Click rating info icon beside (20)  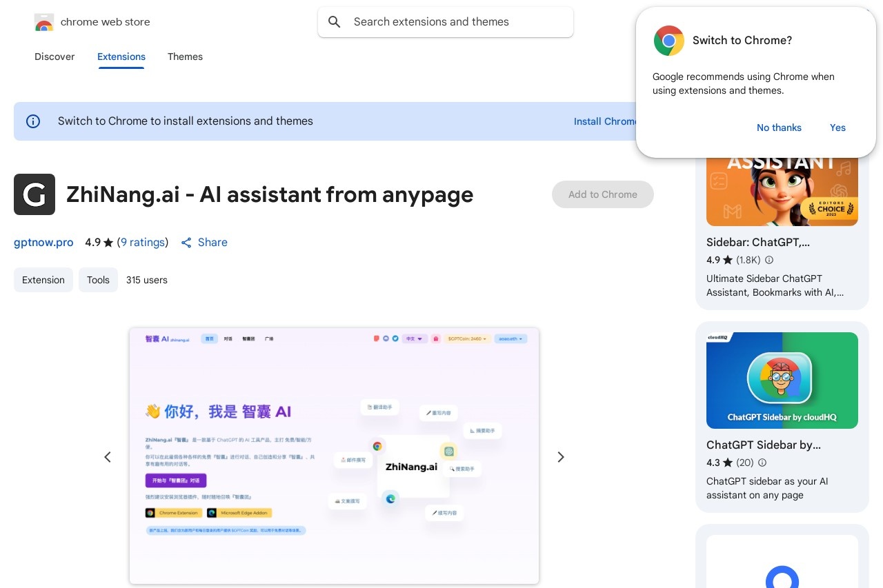762,463
